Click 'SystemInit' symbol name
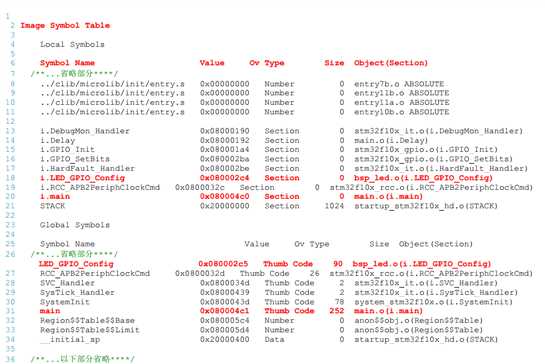Image resolution: width=545 pixels, height=364 pixels. [x=65, y=302]
